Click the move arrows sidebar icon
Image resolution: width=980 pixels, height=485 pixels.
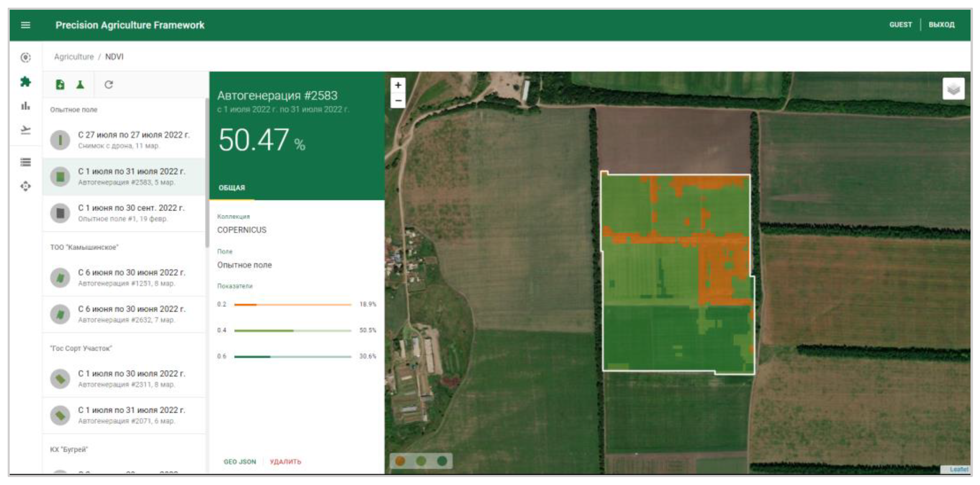click(25, 186)
